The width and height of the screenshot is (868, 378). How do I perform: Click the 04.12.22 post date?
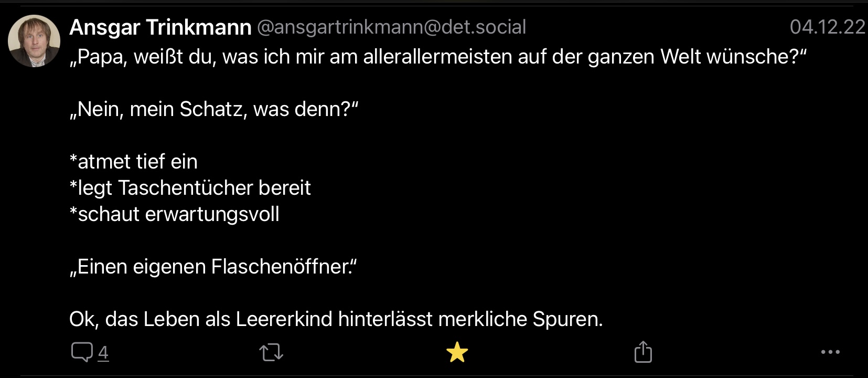coord(827,27)
